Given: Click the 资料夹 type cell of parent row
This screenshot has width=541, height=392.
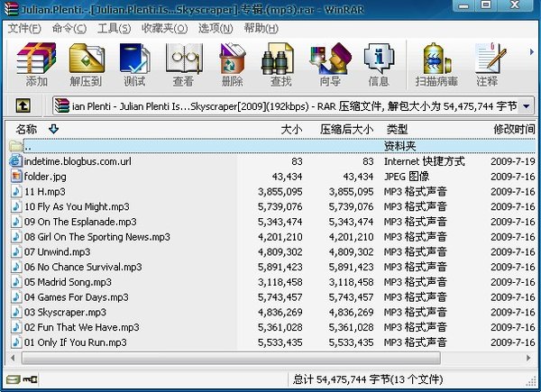Looking at the screenshot, I should click(x=399, y=146).
